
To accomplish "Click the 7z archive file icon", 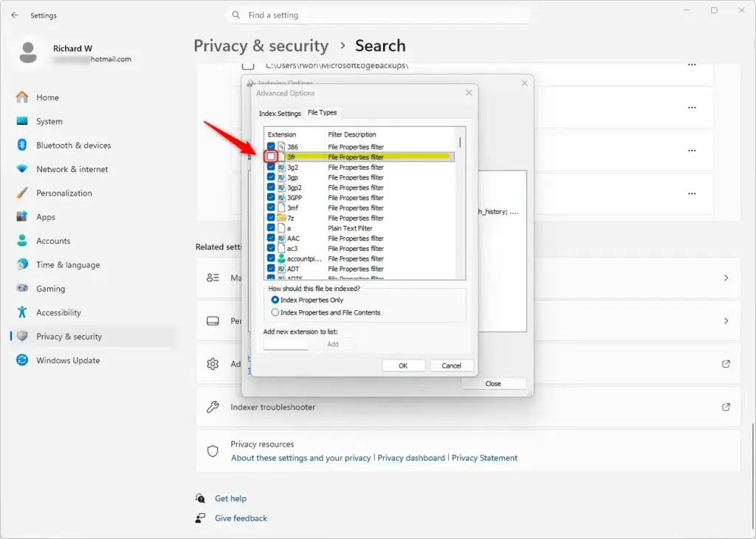I will pos(281,218).
